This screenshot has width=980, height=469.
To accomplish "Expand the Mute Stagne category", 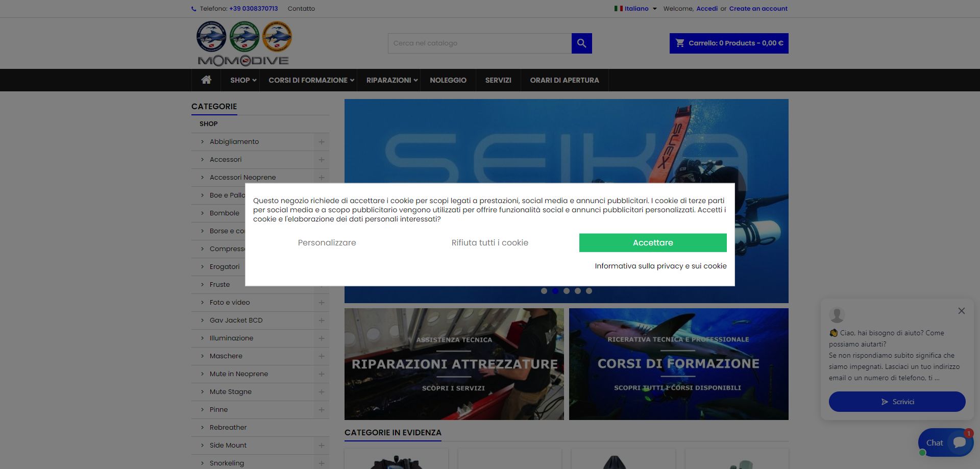I will pyautogui.click(x=322, y=392).
